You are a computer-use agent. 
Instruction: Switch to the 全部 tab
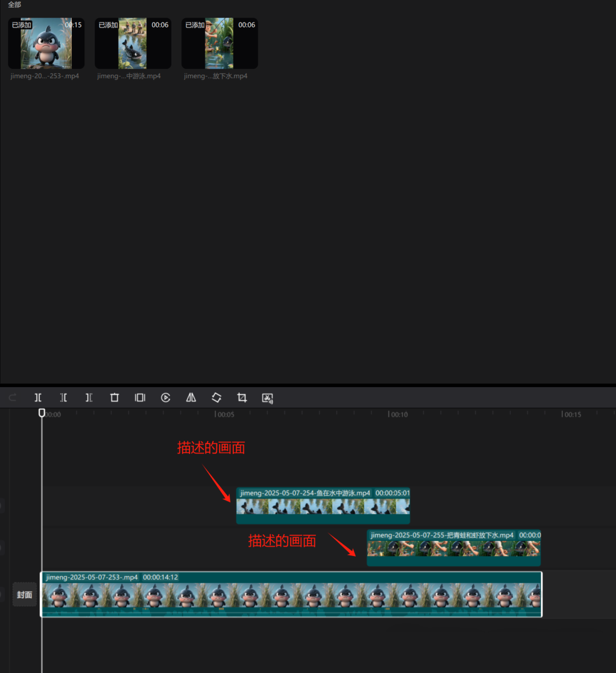coord(15,5)
